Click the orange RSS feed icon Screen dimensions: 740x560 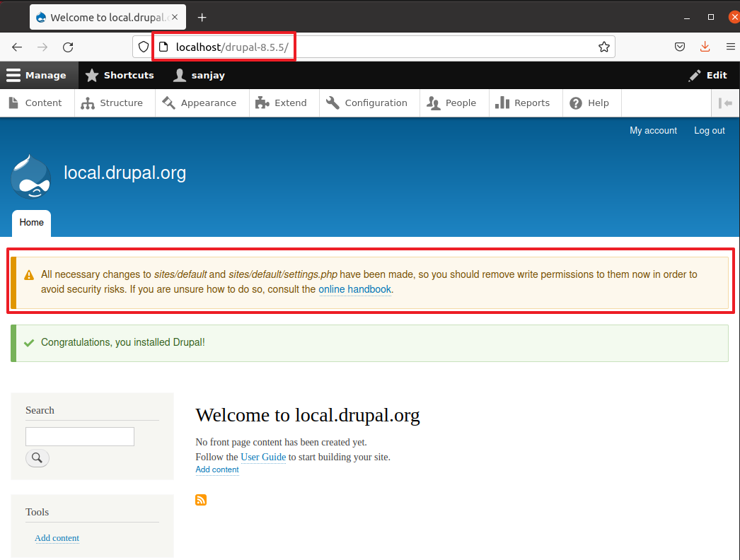pyautogui.click(x=201, y=500)
